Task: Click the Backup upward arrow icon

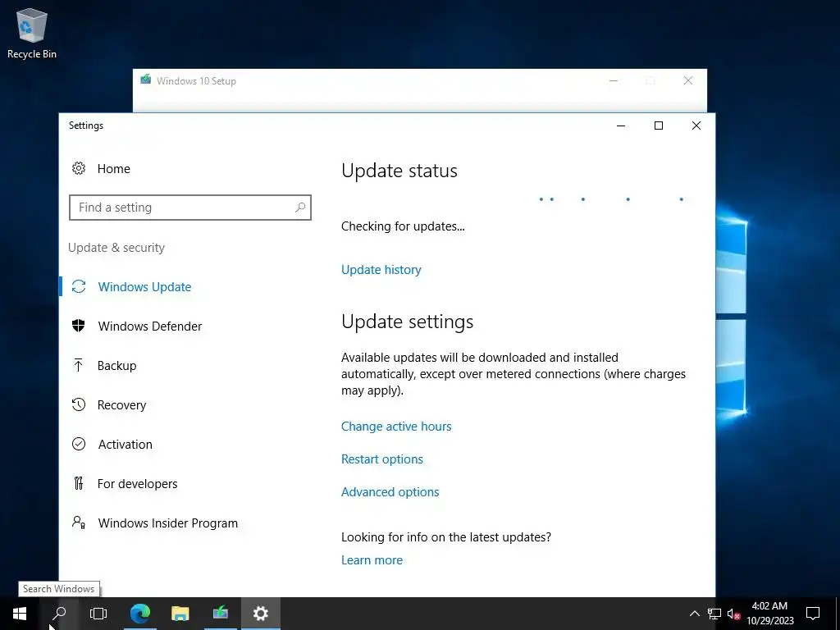Action: pyautogui.click(x=79, y=365)
